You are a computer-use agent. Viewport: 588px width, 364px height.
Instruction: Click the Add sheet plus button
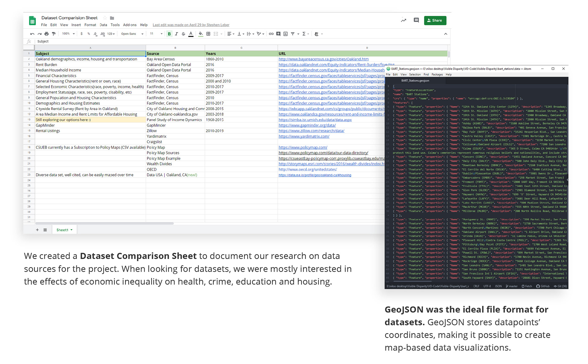(37, 230)
